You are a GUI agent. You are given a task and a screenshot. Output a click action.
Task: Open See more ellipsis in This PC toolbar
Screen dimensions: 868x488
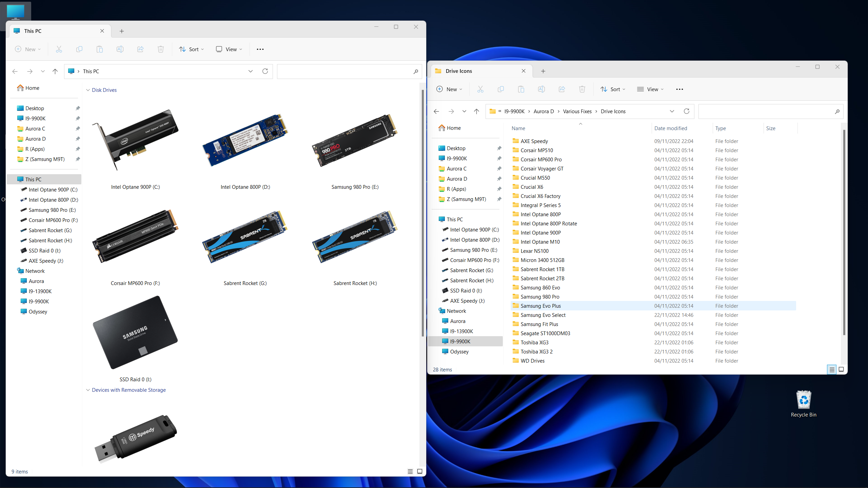(x=260, y=49)
